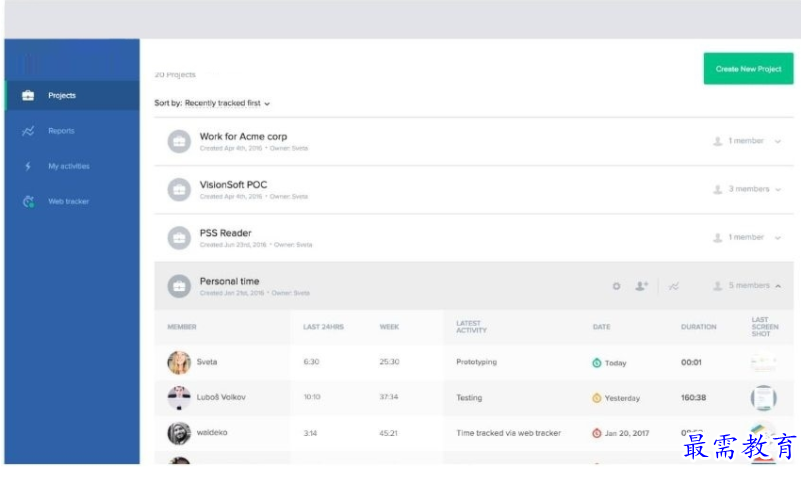The image size is (805, 478).
Task: Open the VisionSoft POC project
Action: tap(233, 185)
